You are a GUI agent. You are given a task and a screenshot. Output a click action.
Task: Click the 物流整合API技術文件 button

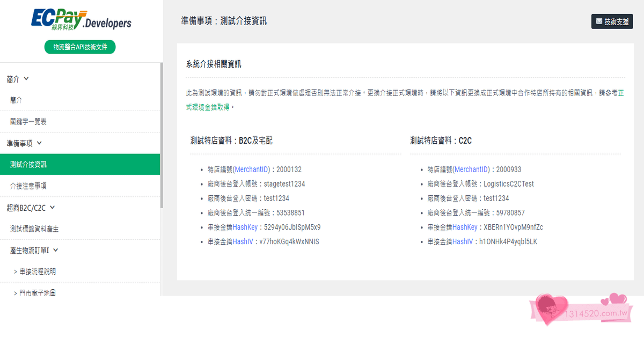(79, 47)
